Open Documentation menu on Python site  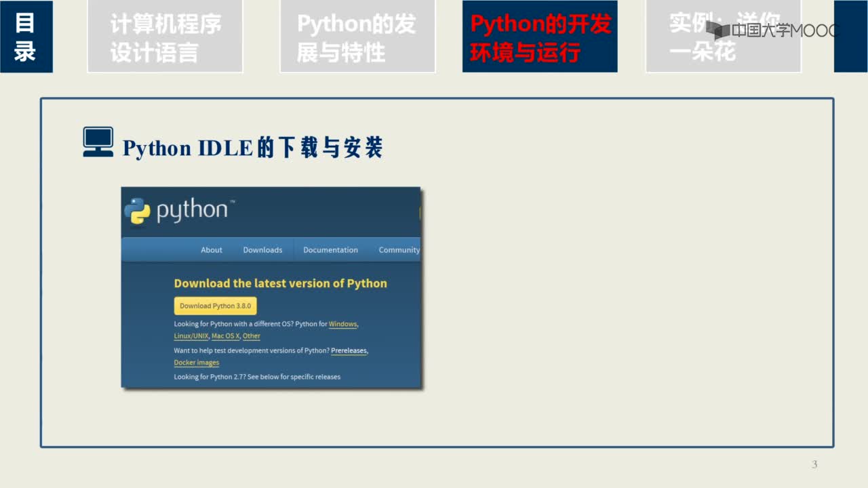click(330, 250)
